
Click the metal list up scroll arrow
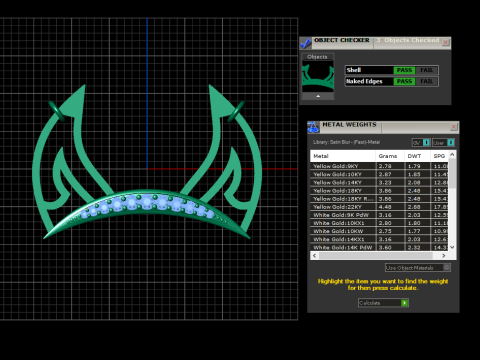click(452, 155)
